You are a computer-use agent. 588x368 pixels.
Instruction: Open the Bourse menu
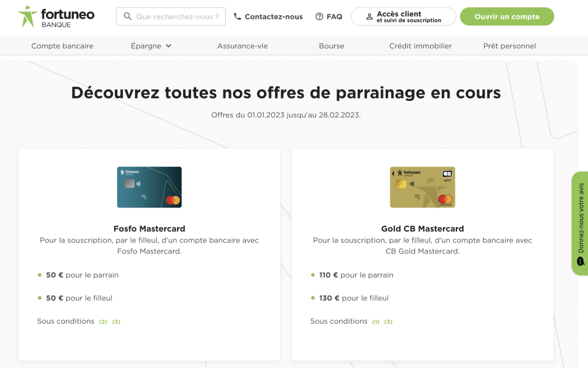pos(331,46)
